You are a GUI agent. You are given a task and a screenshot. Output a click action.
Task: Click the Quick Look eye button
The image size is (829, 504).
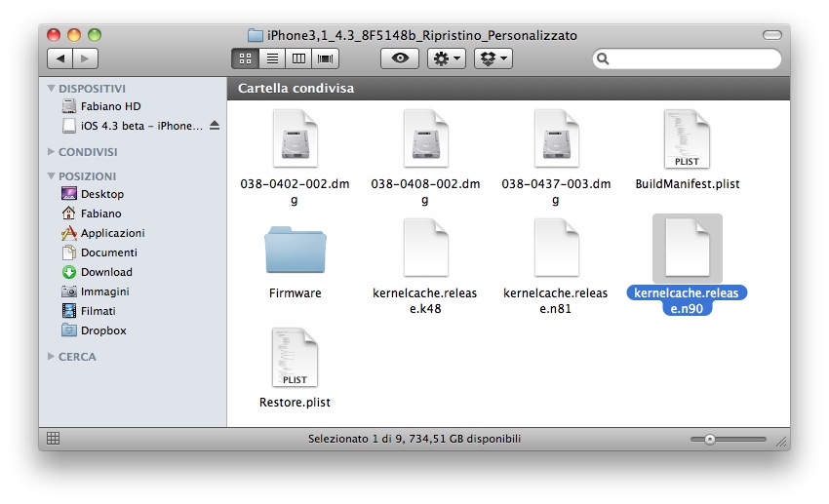(x=399, y=58)
